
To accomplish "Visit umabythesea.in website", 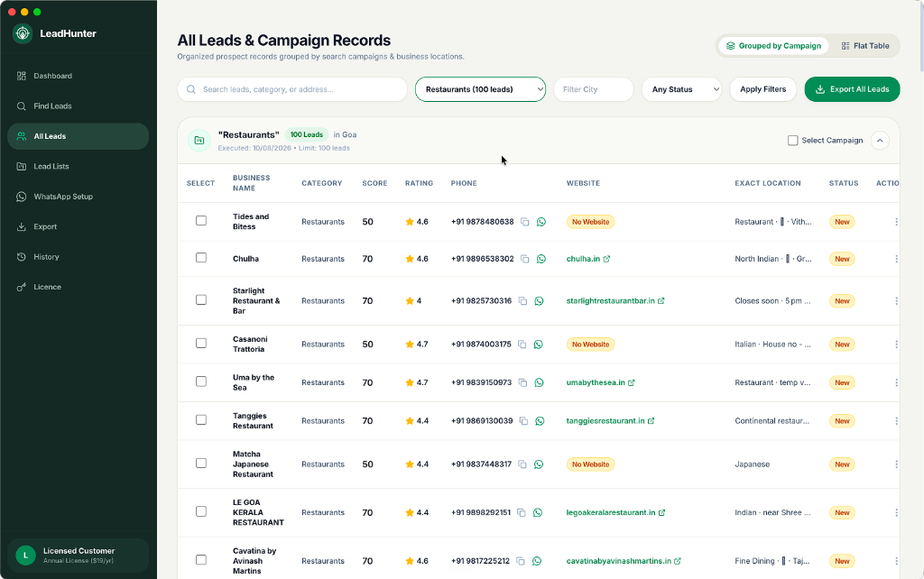I will 600,383.
